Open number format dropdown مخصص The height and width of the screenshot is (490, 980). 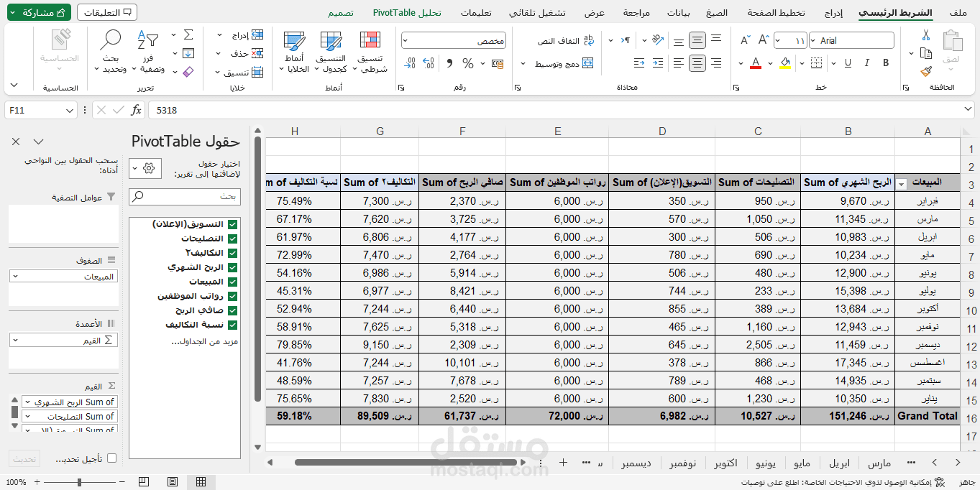pyautogui.click(x=453, y=41)
